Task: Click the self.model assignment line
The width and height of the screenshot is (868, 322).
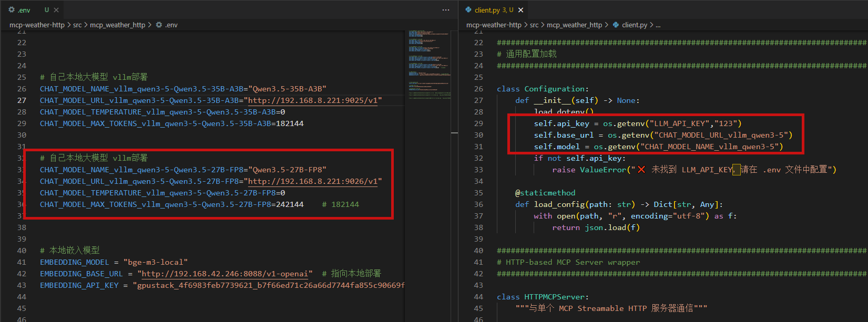Action: coord(659,147)
